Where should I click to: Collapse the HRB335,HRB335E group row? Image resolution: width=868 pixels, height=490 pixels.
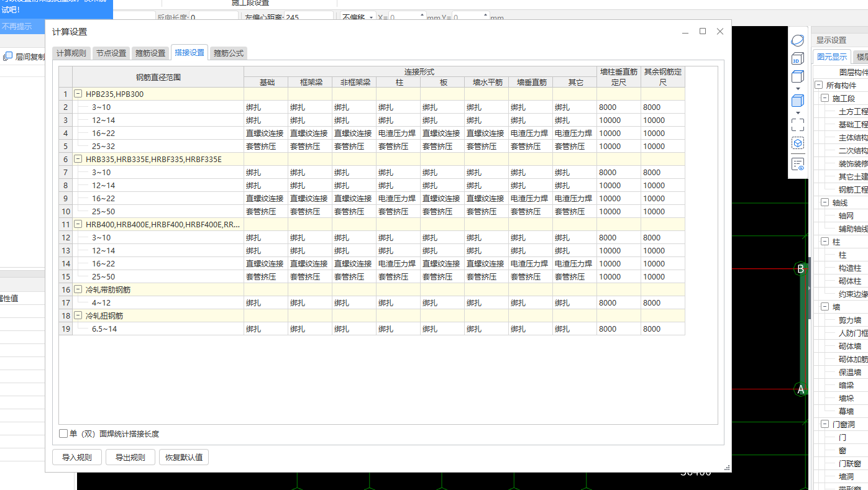click(x=78, y=159)
